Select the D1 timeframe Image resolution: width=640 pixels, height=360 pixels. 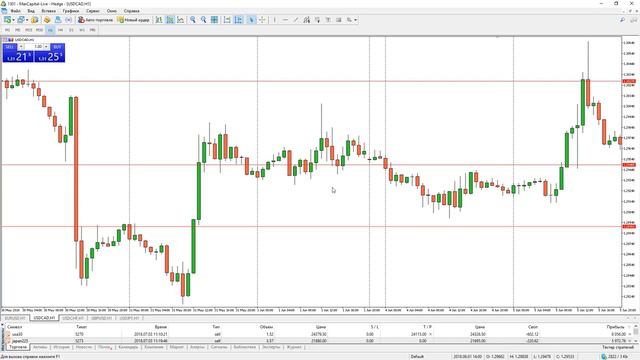coord(71,30)
